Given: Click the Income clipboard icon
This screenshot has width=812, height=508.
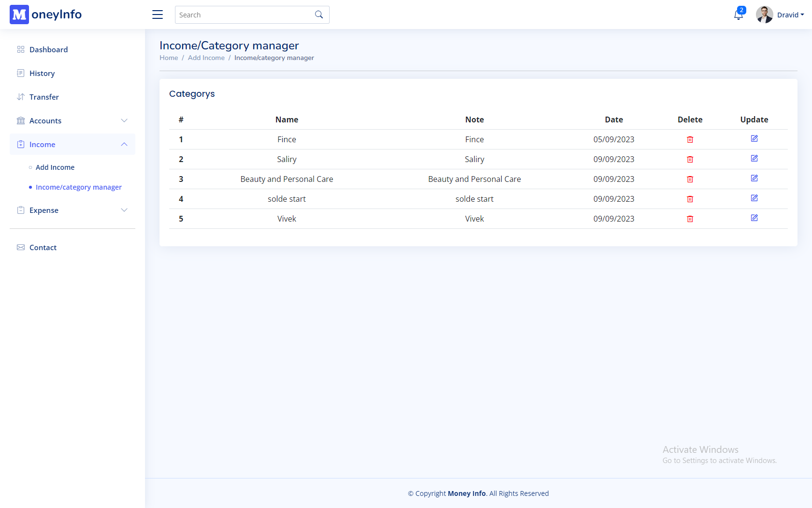Looking at the screenshot, I should tap(21, 144).
